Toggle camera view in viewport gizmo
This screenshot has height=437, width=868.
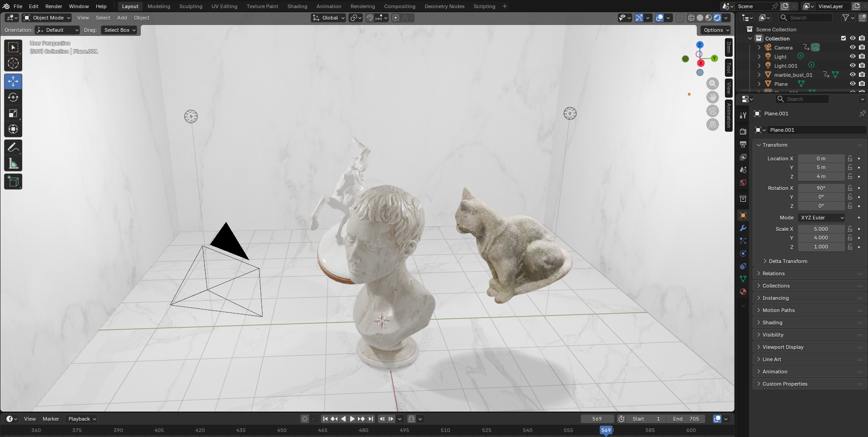[x=712, y=111]
